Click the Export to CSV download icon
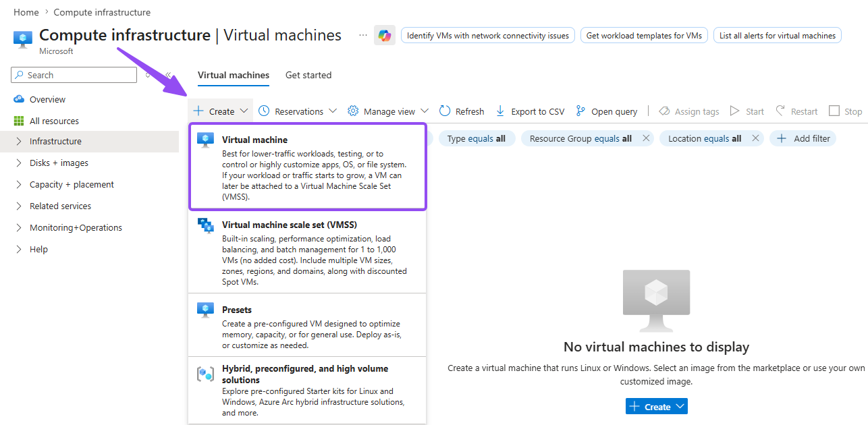The image size is (868, 425). (500, 111)
